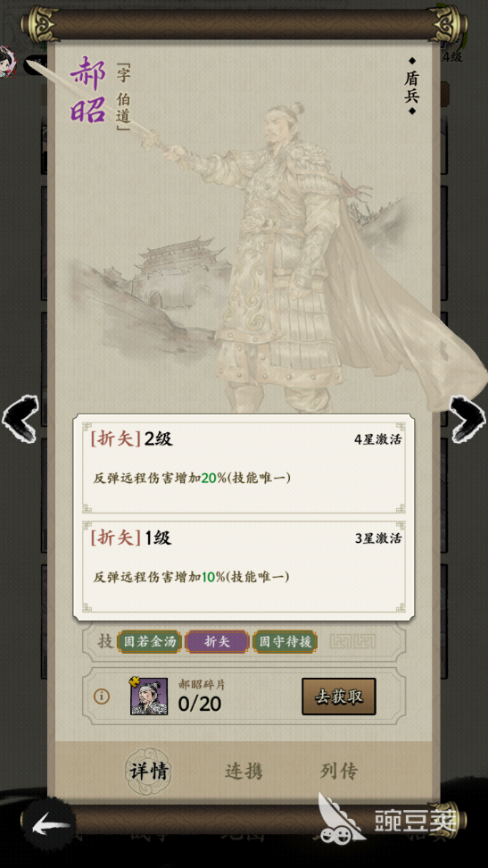The height and width of the screenshot is (868, 488).
Task: Go to next hero with right arrow
Action: pos(467,419)
